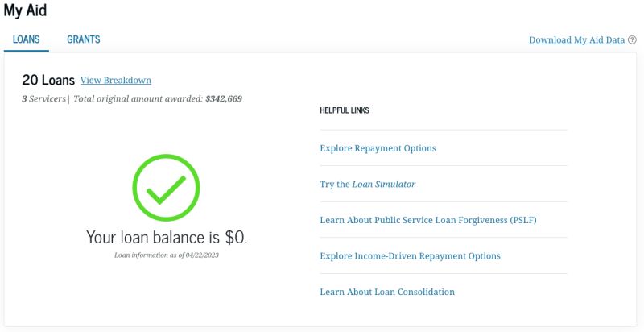
Task: Click the My Aid page heading
Action: click(x=25, y=11)
